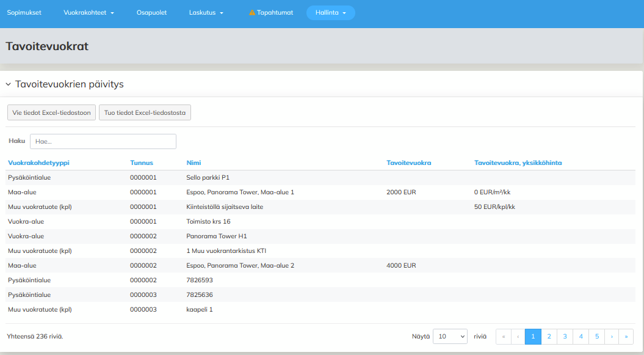Expand the Laskutus dropdown menu
This screenshot has height=355, width=644.
click(206, 13)
